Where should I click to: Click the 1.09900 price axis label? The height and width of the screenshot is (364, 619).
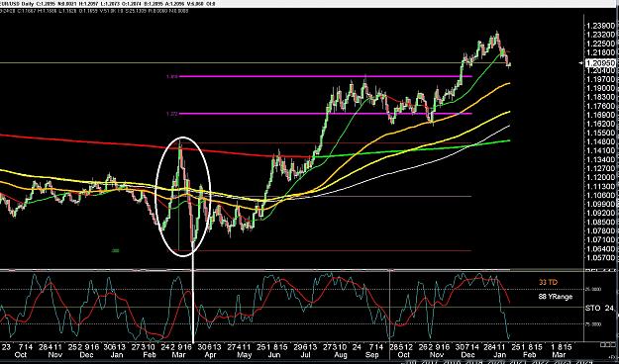coord(601,204)
